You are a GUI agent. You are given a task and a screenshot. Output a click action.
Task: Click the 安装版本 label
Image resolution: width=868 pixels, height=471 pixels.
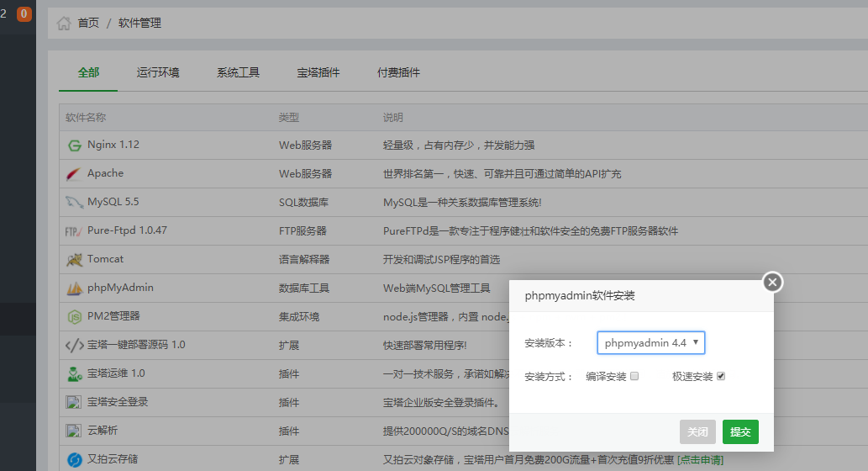coord(548,343)
